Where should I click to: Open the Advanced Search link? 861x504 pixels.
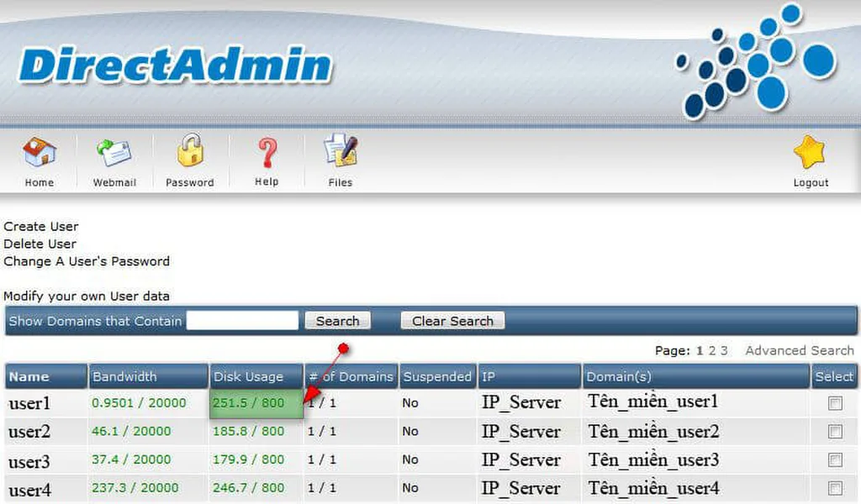[800, 350]
